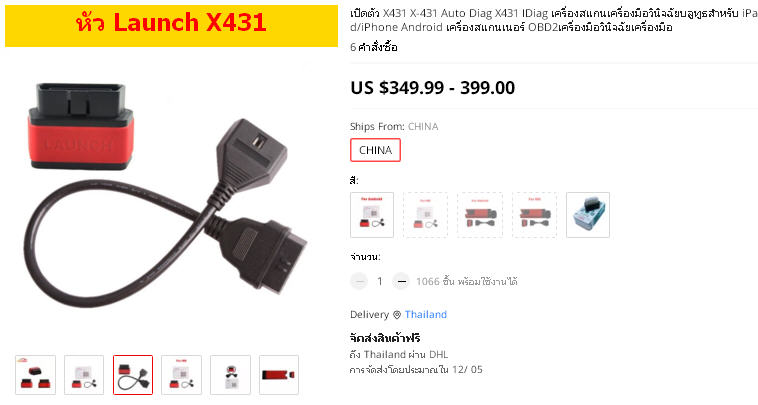This screenshot has height=405, width=758.
Task: Click the location pin icon beside Delivery
Action: point(397,315)
